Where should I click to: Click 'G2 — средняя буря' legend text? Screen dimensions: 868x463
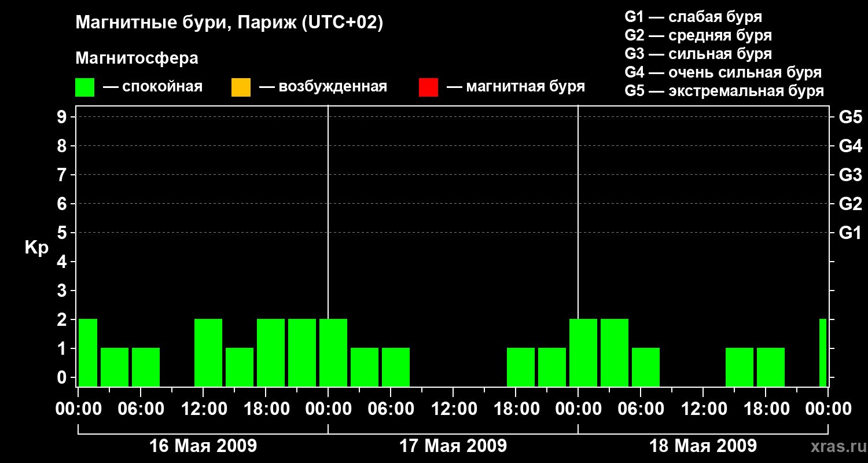(698, 35)
